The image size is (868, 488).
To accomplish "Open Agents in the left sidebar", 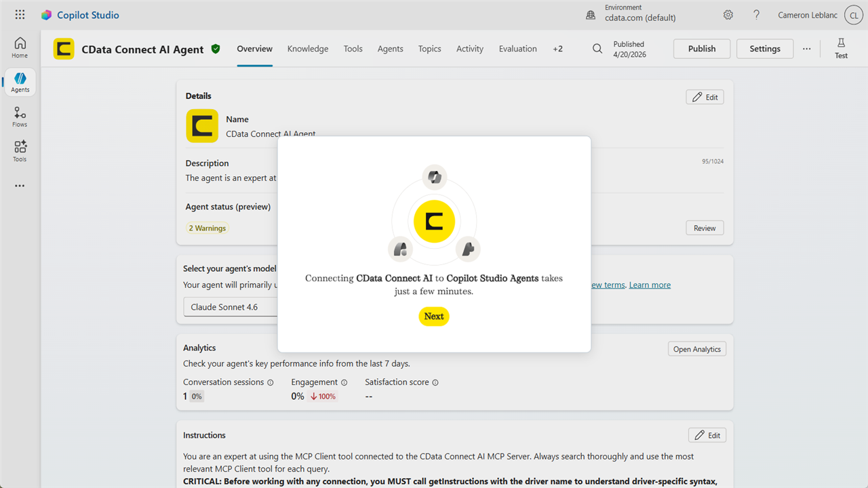I will tap(20, 83).
